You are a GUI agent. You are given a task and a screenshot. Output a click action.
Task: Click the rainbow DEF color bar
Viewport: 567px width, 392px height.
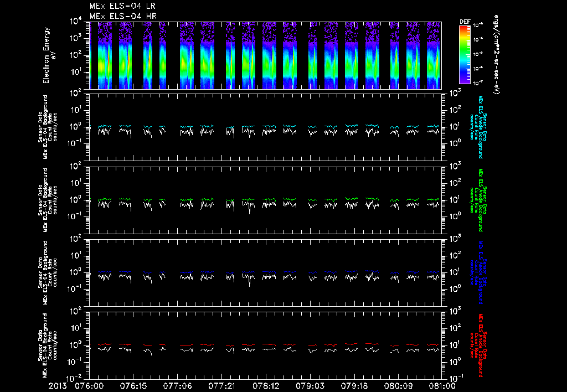(x=465, y=55)
